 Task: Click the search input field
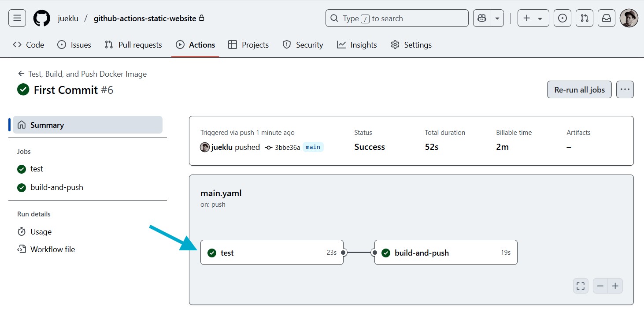(396, 19)
